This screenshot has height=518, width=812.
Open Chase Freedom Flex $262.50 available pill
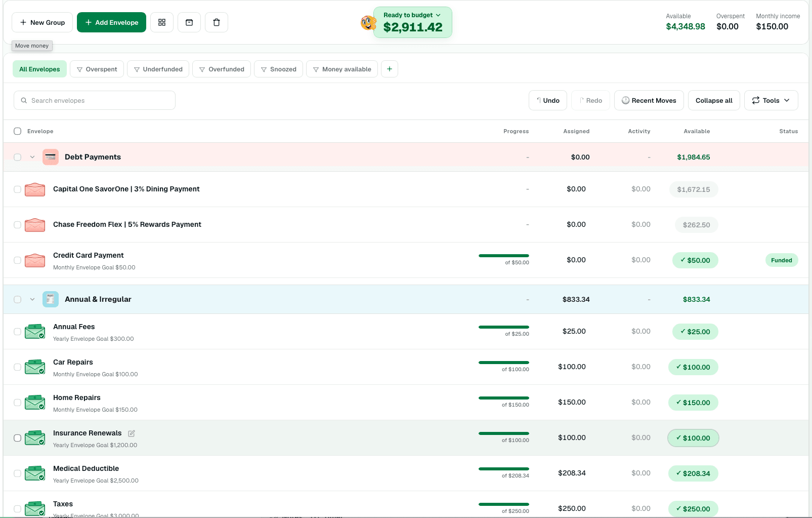click(x=696, y=225)
